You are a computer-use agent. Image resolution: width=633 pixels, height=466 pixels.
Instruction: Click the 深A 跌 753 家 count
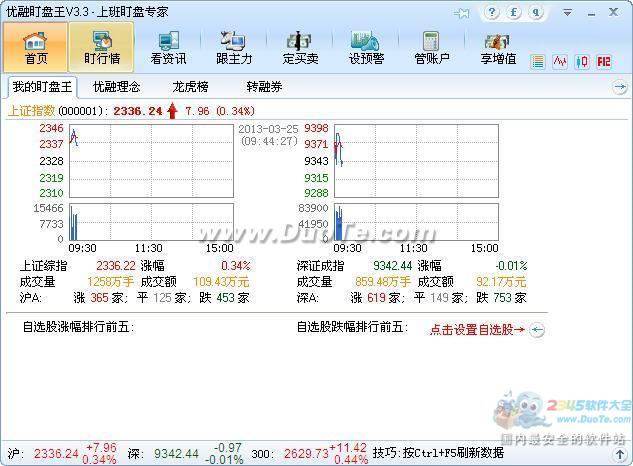pos(501,298)
